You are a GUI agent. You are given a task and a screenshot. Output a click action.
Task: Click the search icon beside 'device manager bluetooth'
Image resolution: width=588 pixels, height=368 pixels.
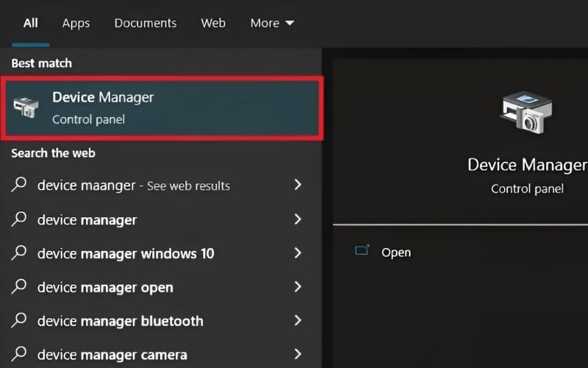pyautogui.click(x=19, y=320)
